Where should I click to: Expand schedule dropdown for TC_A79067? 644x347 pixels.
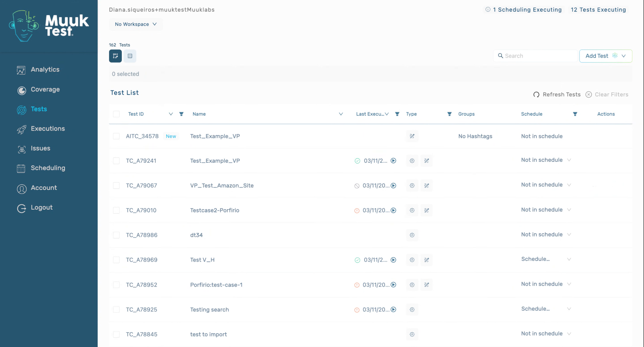coord(569,185)
